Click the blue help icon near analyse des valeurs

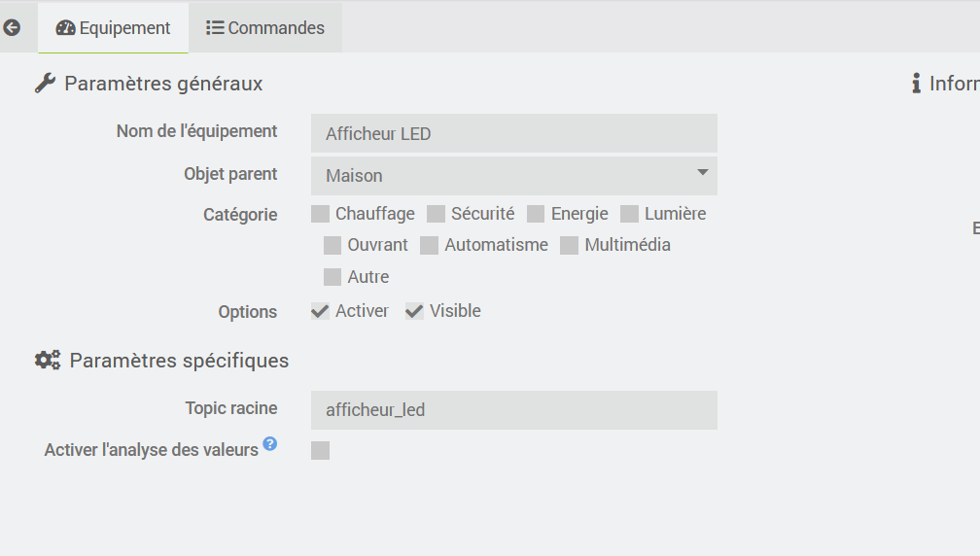pyautogui.click(x=270, y=444)
